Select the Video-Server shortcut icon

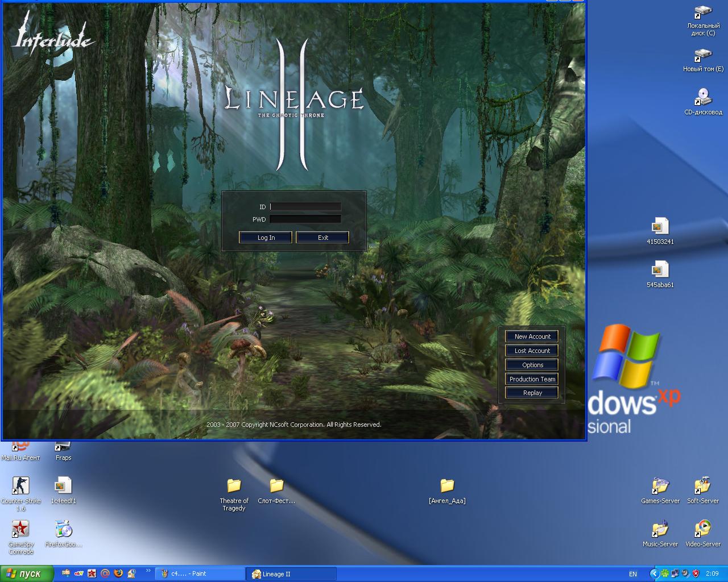point(702,534)
